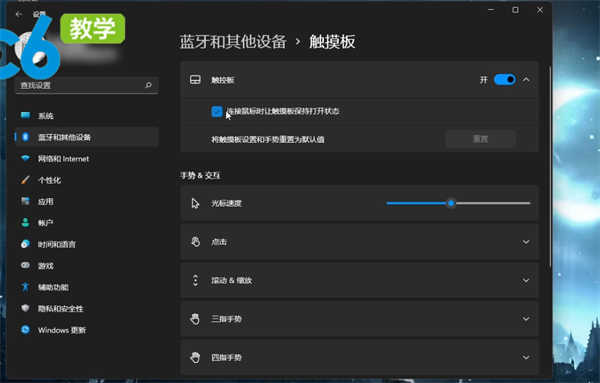Click the 手势 & 交互 heading text

point(200,175)
